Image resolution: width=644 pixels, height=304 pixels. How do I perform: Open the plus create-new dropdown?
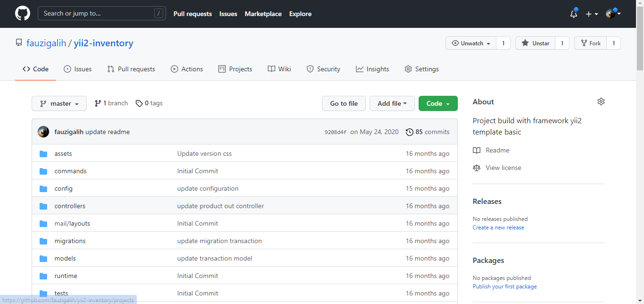coord(591,14)
